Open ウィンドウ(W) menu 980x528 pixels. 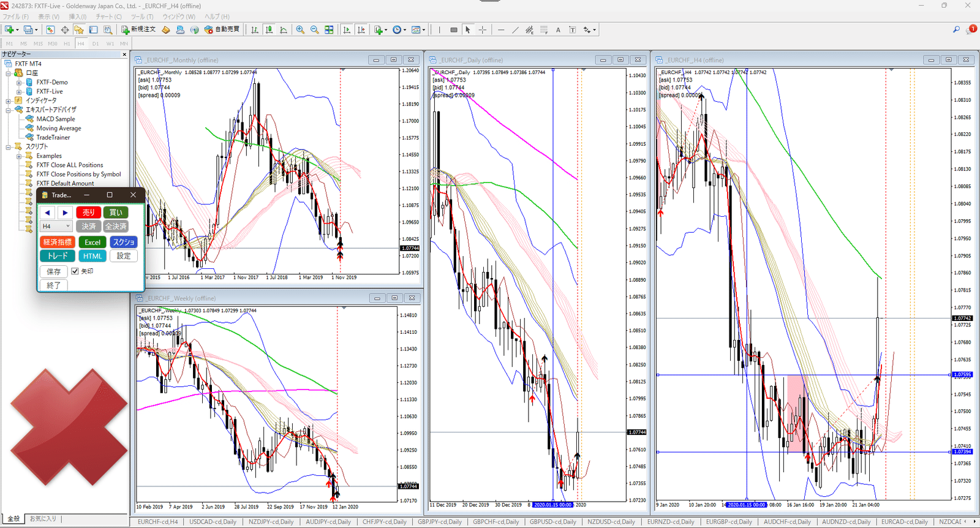[x=179, y=17]
